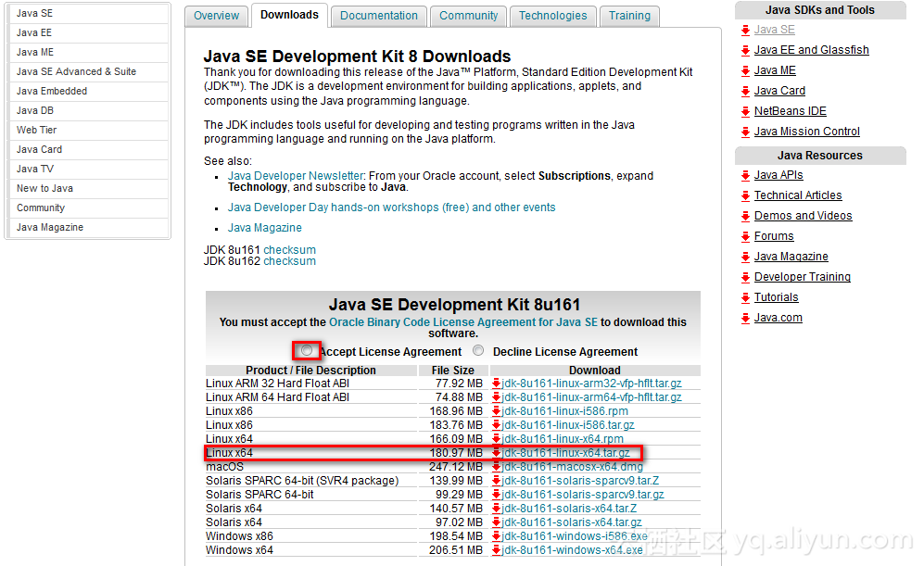This screenshot has width=924, height=566.
Task: Click download icon for linux-i586.tar.gz
Action: tap(496, 425)
